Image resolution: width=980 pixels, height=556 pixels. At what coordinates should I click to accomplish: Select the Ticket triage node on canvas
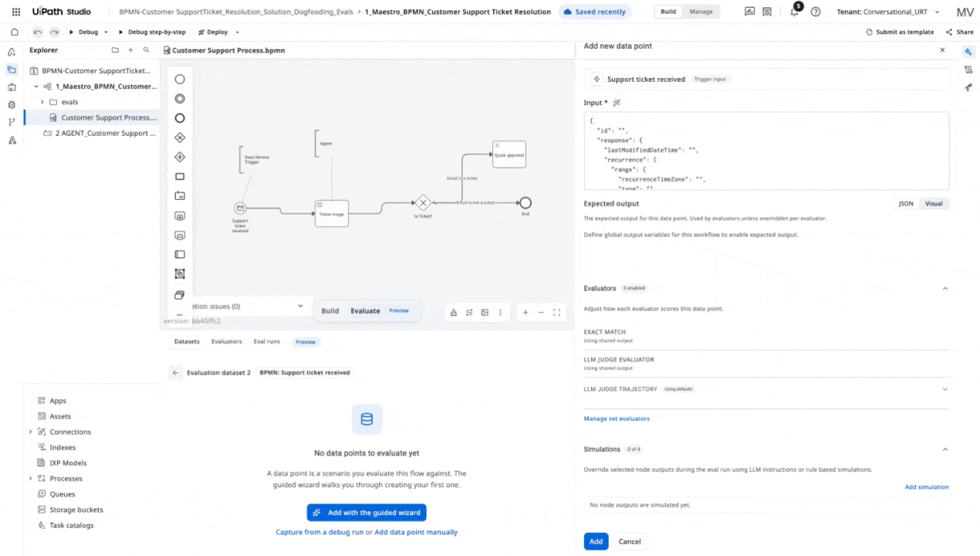click(332, 214)
